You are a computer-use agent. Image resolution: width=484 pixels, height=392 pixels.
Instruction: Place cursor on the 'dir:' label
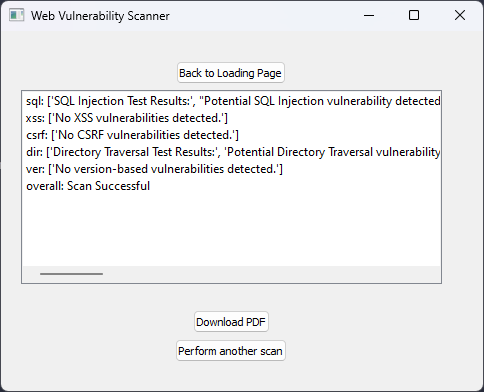click(34, 152)
